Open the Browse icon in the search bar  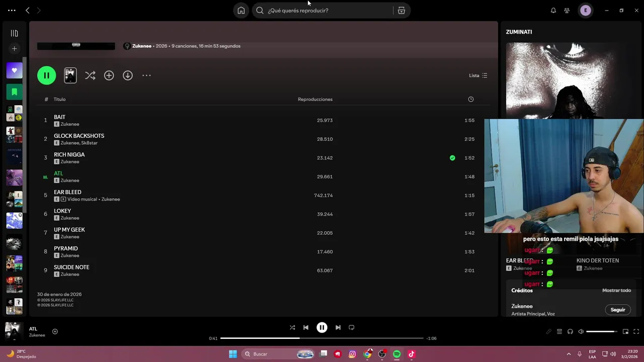click(x=401, y=11)
